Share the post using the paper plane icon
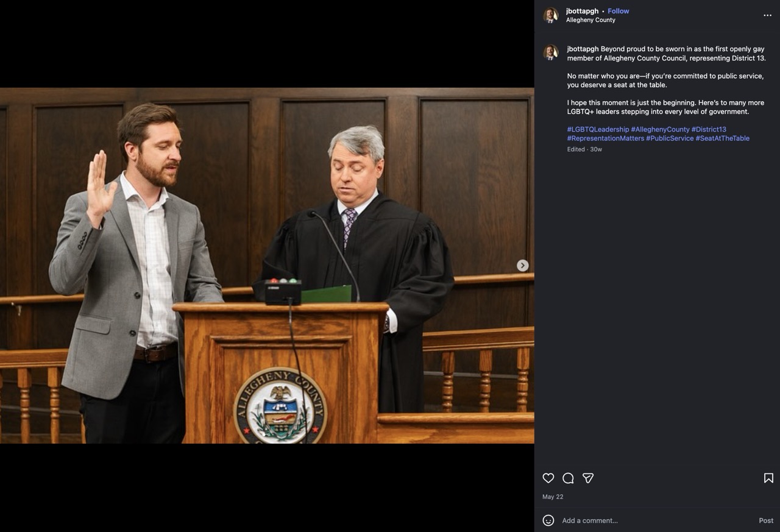780x532 pixels. (x=588, y=478)
